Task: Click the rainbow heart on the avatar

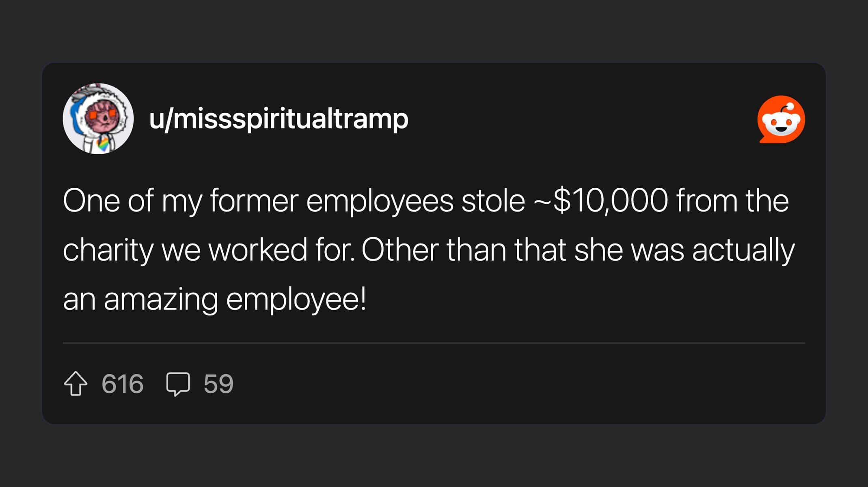Action: (x=103, y=144)
